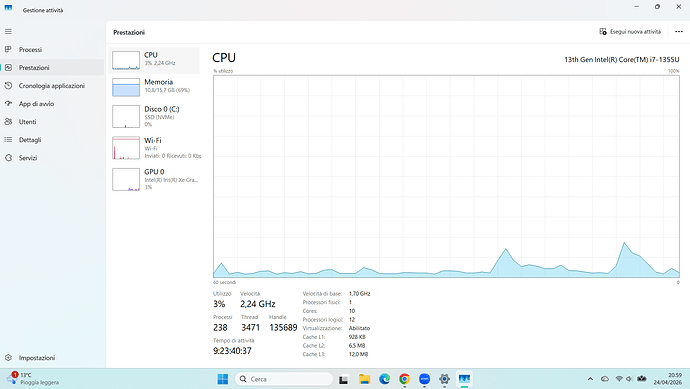Image resolution: width=690 pixels, height=389 pixels.
Task: Select the Wi-Fi performance item
Action: (x=154, y=147)
